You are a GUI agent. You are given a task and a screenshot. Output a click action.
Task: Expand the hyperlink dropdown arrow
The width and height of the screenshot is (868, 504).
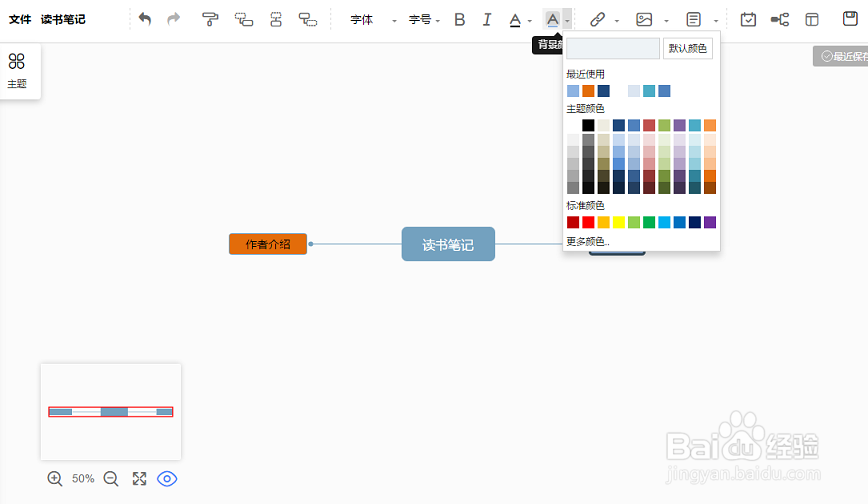coord(617,21)
